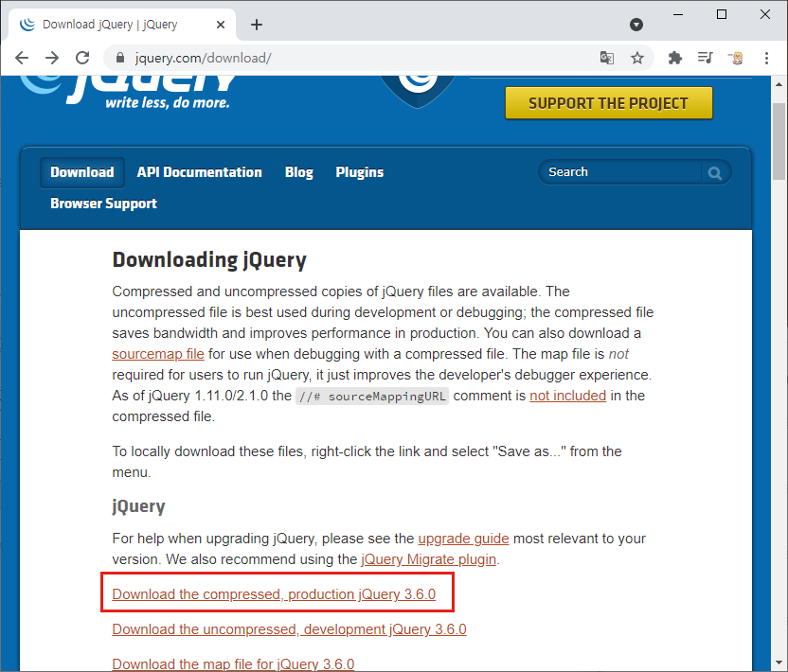Open the upgrade guide link
788x672 pixels.
tap(463, 539)
